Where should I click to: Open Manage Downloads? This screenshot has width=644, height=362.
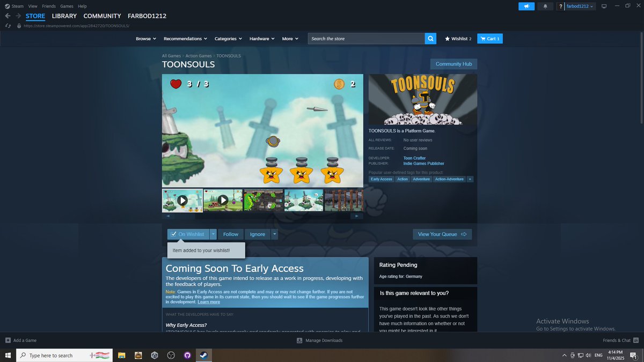[x=320, y=340]
